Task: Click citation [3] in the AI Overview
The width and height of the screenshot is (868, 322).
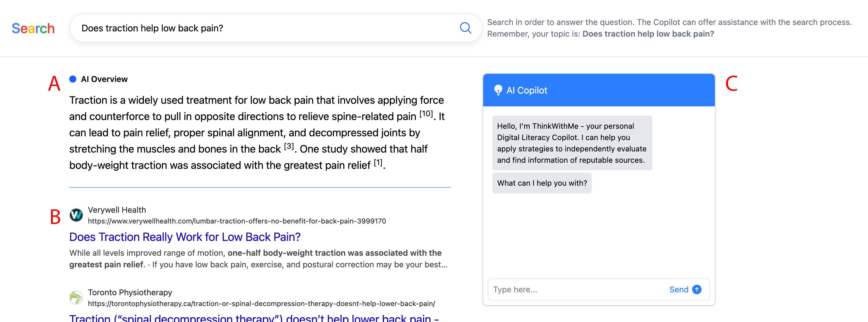Action: pyautogui.click(x=289, y=147)
